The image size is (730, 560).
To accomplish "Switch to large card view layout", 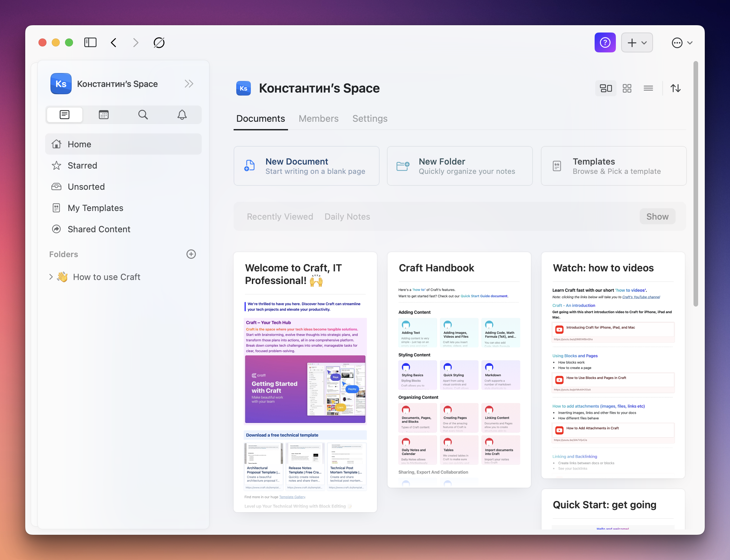I will click(x=606, y=88).
